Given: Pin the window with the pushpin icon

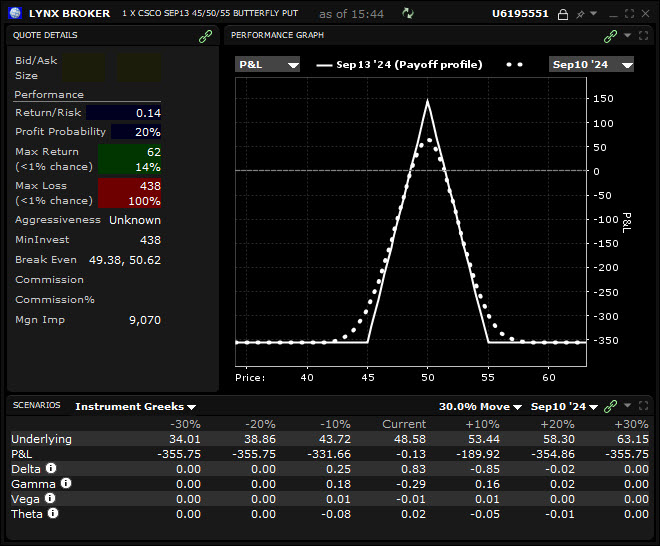Looking at the screenshot, I should pos(580,14).
